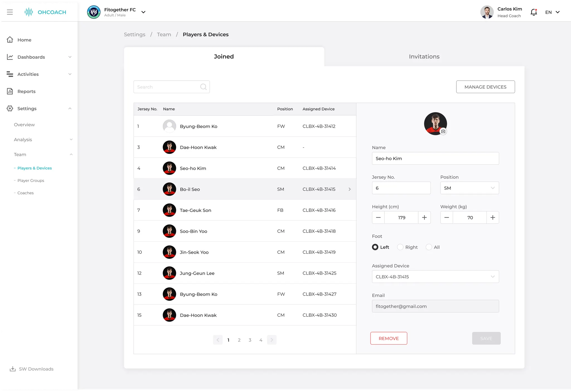Click the hamburger menu icon
Image resolution: width=571 pixels, height=392 pixels.
(x=10, y=12)
